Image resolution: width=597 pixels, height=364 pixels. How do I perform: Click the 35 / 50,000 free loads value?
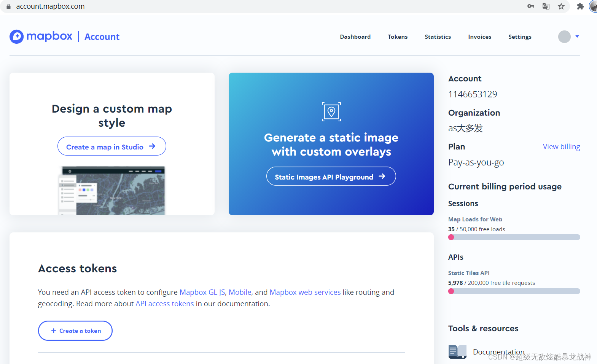point(477,229)
